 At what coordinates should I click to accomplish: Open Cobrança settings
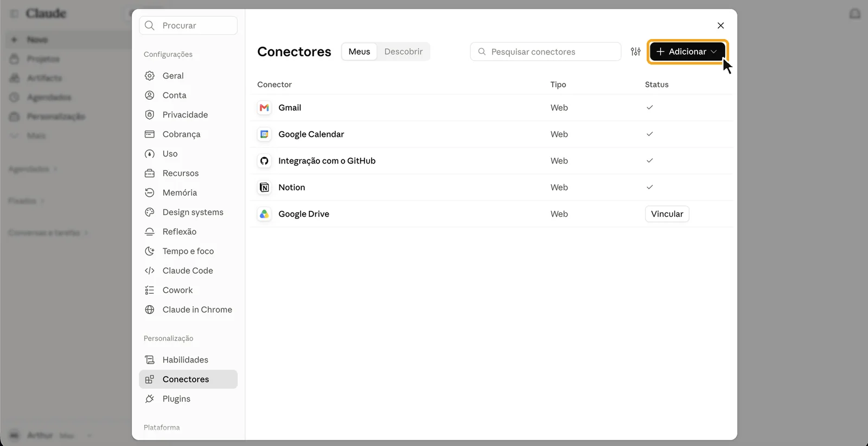(x=188, y=134)
